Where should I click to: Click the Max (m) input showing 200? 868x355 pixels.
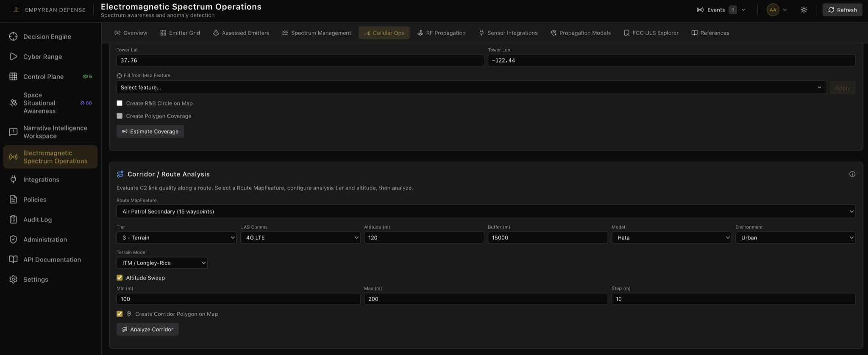coord(486,299)
